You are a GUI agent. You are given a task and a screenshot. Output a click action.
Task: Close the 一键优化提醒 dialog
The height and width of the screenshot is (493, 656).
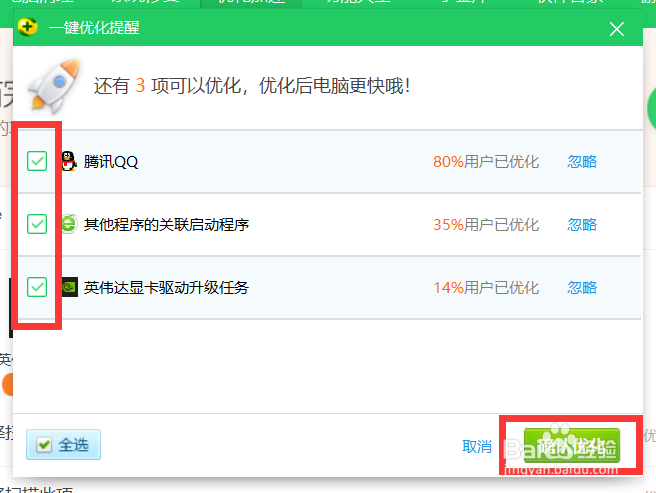click(617, 29)
